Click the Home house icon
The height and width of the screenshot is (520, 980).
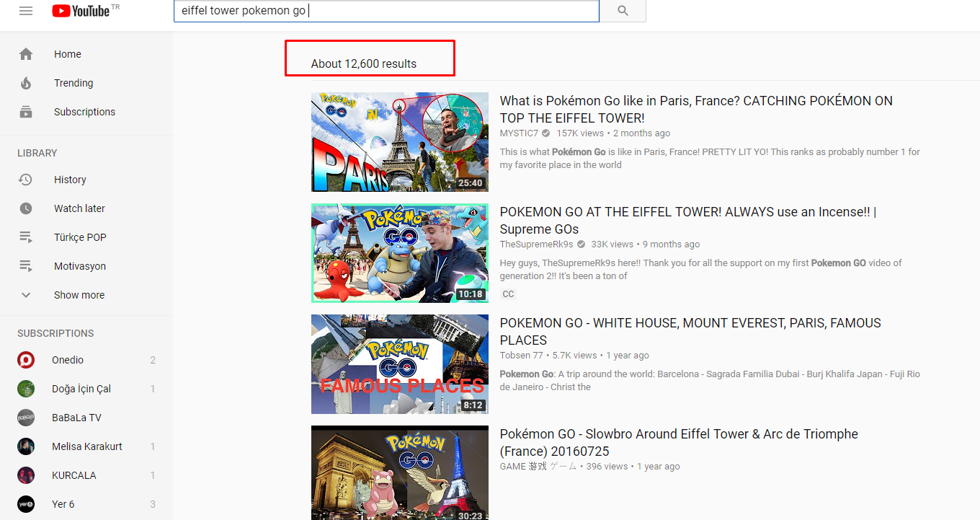tap(26, 54)
